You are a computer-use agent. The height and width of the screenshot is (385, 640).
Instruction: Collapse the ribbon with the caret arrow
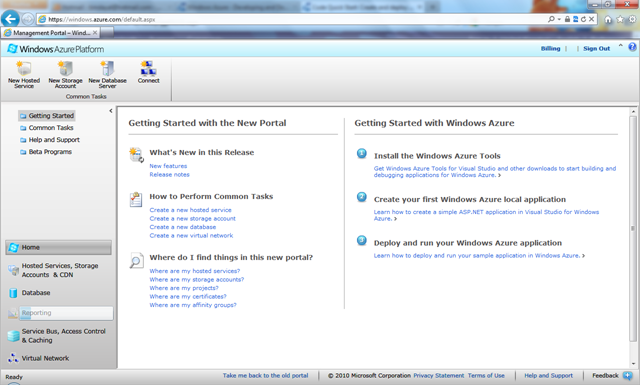(x=620, y=45)
